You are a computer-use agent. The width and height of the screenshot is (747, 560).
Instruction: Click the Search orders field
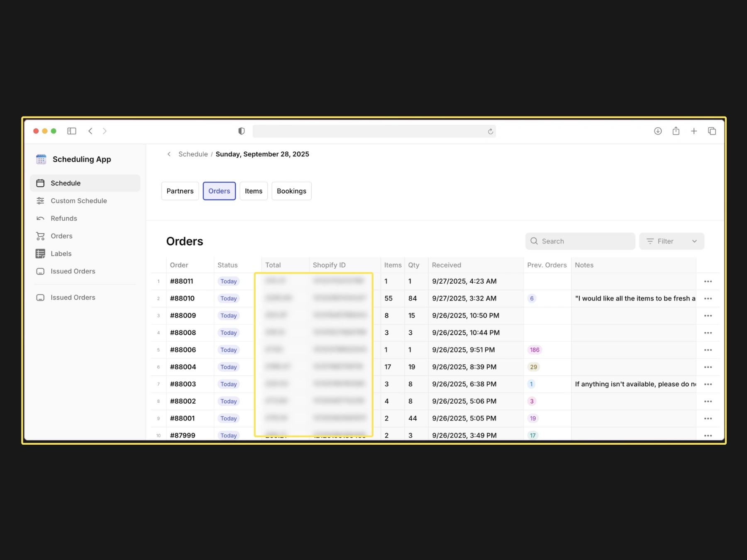coord(580,241)
